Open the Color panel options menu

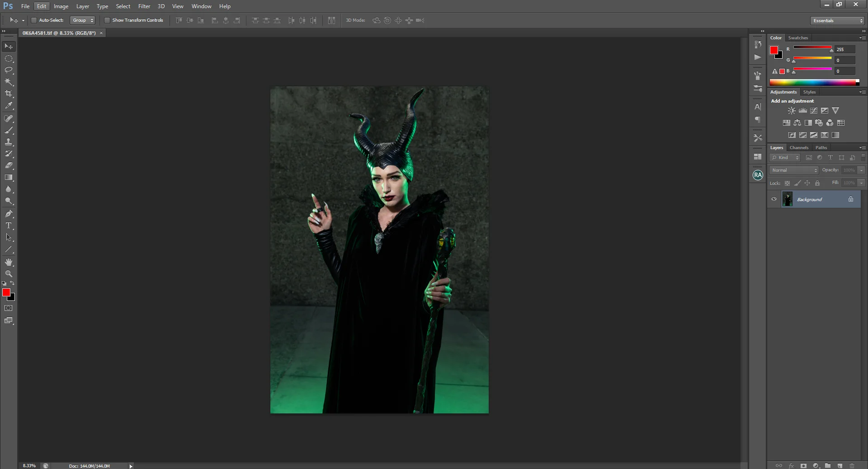click(863, 38)
